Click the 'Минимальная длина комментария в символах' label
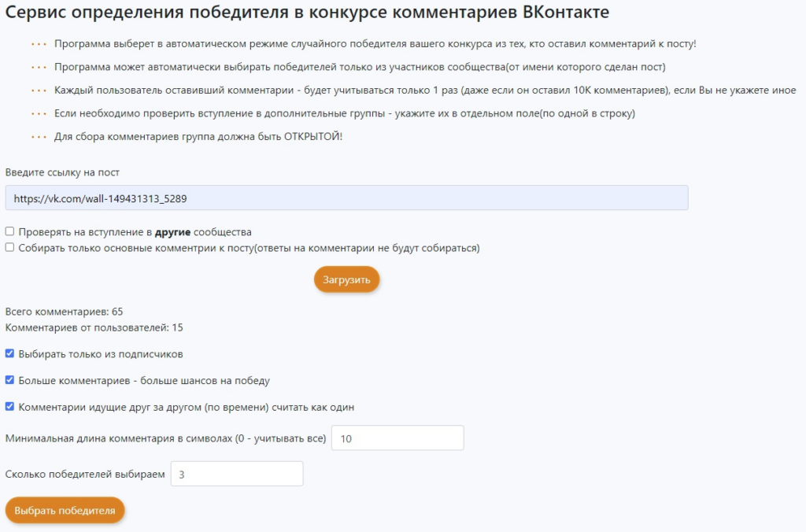 [x=165, y=438]
